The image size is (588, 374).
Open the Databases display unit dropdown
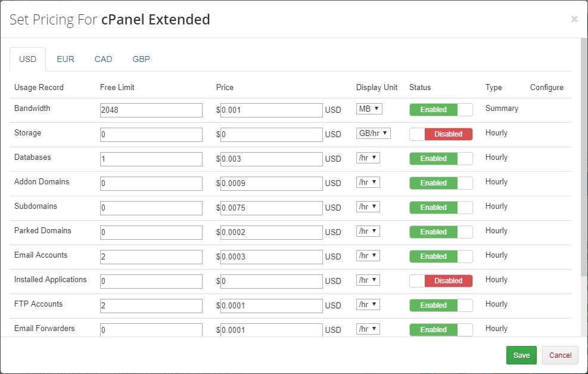pos(368,157)
